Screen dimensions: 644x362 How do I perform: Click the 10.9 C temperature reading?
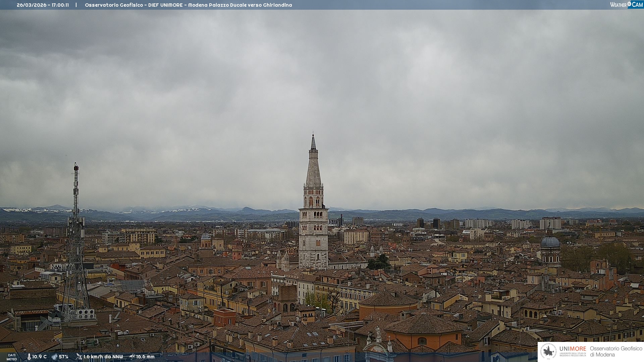[x=39, y=357]
